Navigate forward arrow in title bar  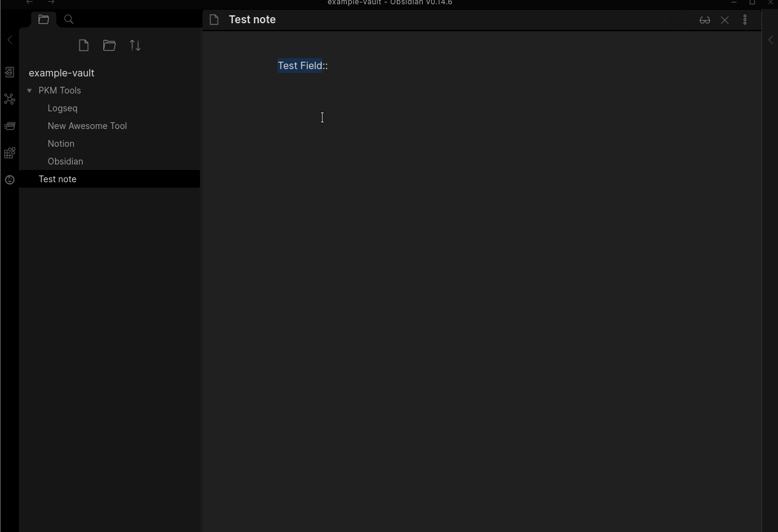coord(51,2)
